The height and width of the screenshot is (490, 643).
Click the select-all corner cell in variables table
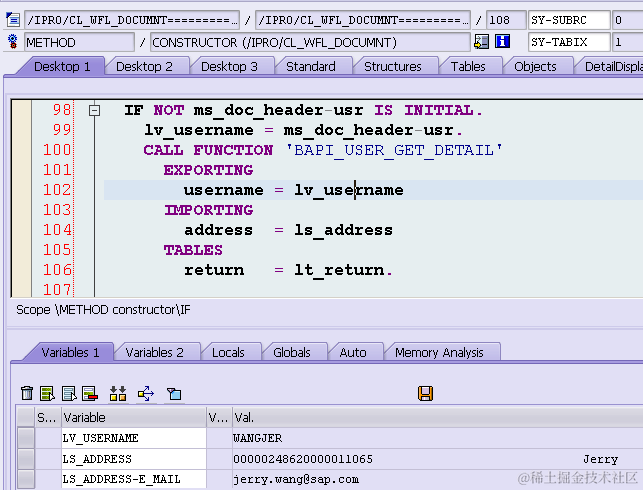(26, 417)
